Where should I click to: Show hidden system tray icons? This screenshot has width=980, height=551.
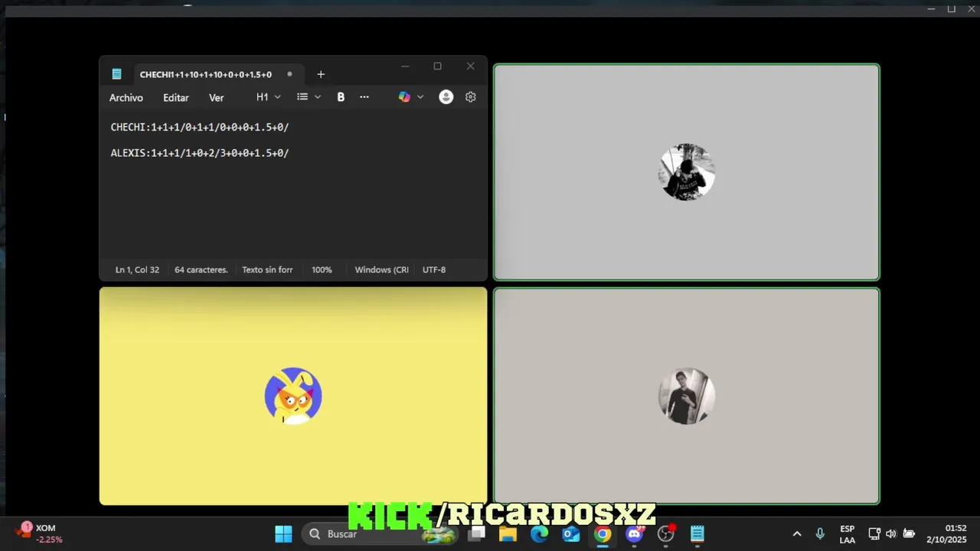tap(797, 534)
